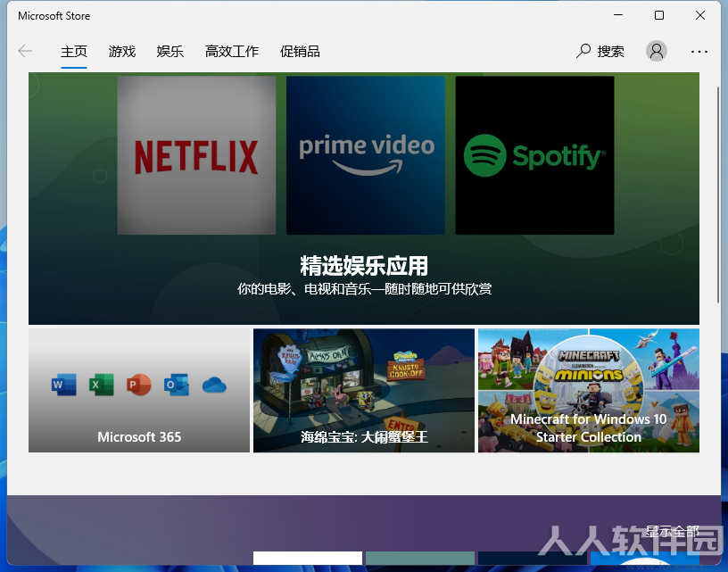This screenshot has height=572, width=728.
Task: Open the user account profile icon
Action: (x=657, y=51)
